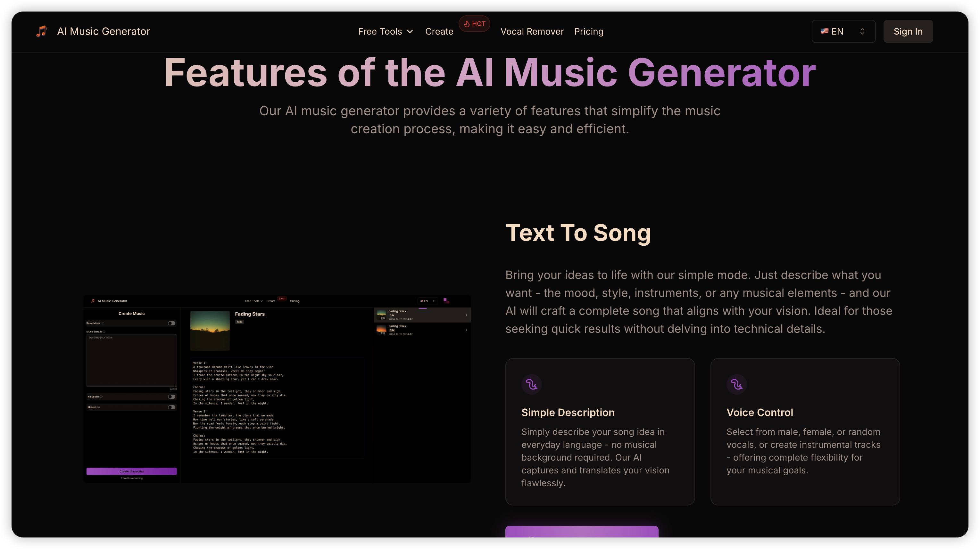Click the large Fading Stars sunset cover image
This screenshot has width=980, height=549.
pyautogui.click(x=210, y=330)
